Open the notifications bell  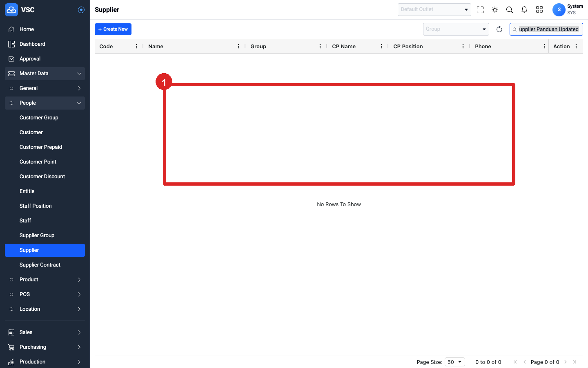click(524, 10)
